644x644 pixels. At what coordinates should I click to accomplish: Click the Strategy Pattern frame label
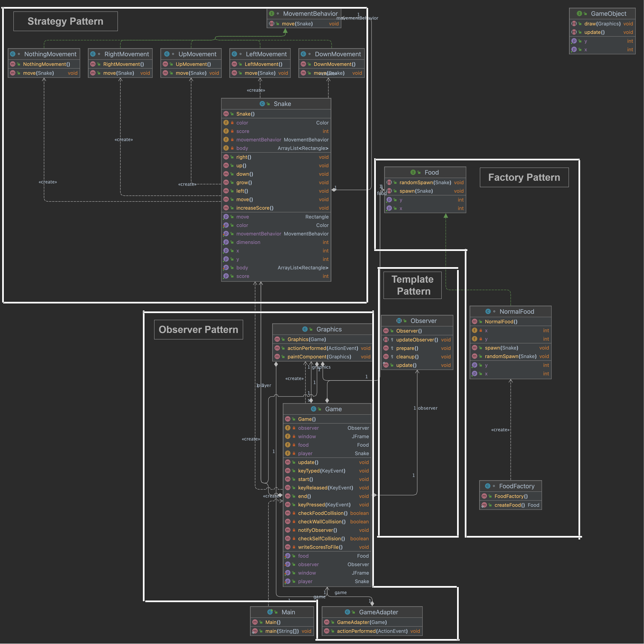65,21
